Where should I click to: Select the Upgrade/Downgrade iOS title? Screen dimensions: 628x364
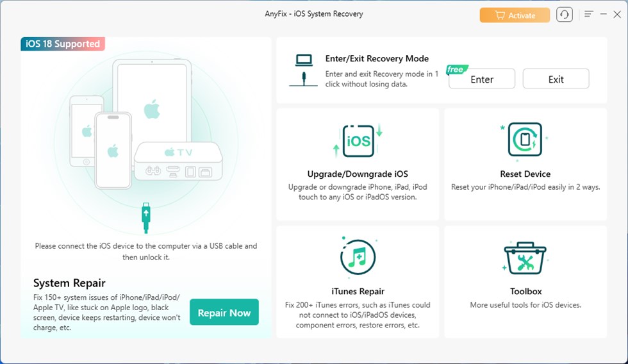tap(358, 174)
